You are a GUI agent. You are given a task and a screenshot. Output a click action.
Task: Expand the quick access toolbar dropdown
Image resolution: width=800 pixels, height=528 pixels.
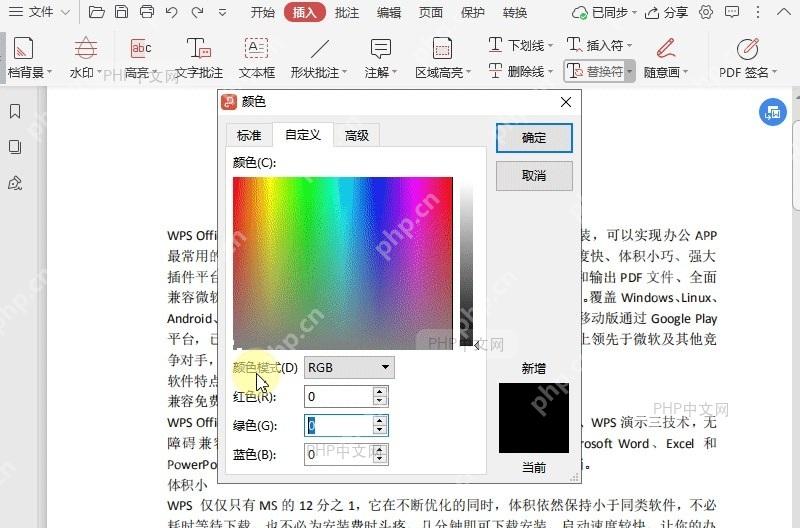tap(222, 12)
